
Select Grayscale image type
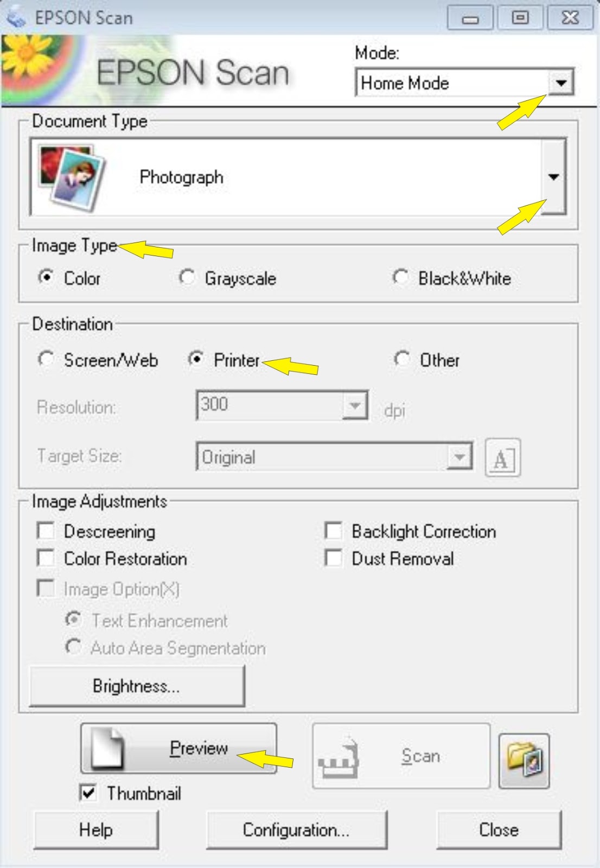coord(187,278)
